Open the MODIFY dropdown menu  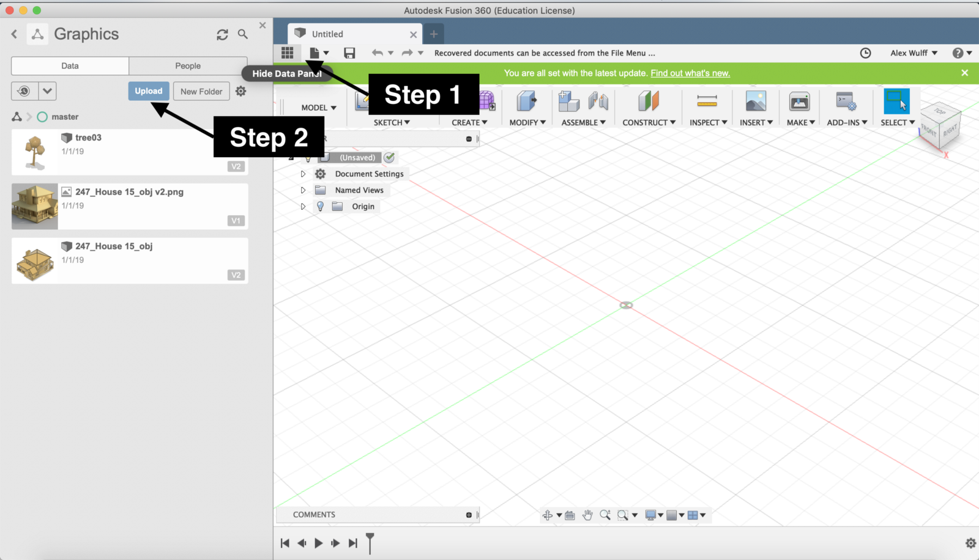pyautogui.click(x=527, y=122)
